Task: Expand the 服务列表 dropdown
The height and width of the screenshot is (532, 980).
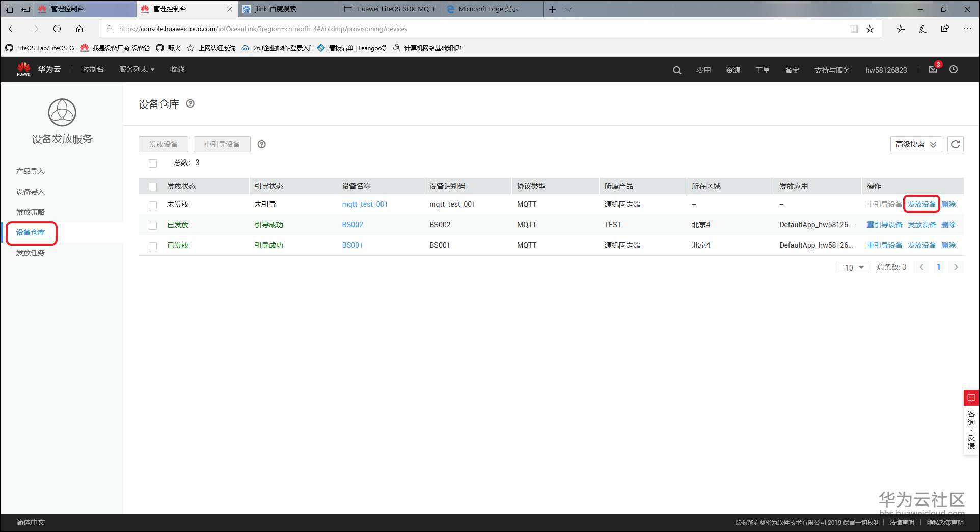Action: point(137,69)
